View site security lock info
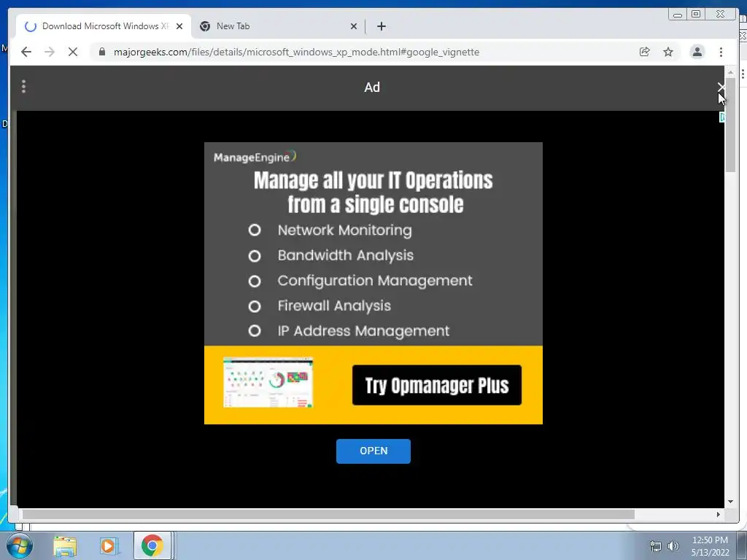This screenshot has height=560, width=747. point(102,52)
